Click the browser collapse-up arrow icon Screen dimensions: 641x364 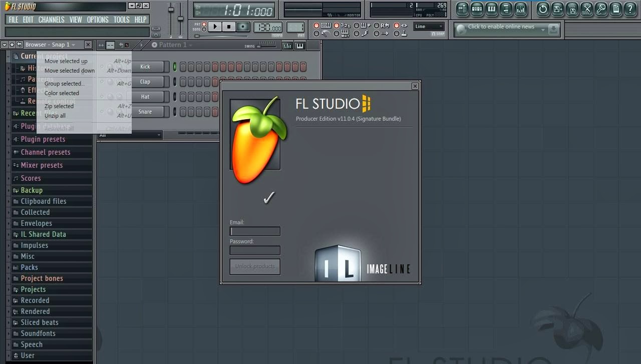click(12, 45)
